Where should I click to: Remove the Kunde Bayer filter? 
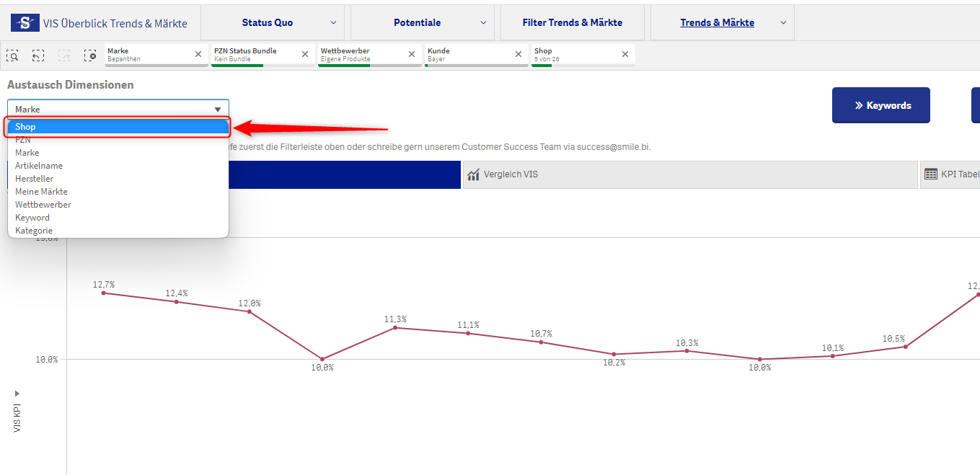518,54
